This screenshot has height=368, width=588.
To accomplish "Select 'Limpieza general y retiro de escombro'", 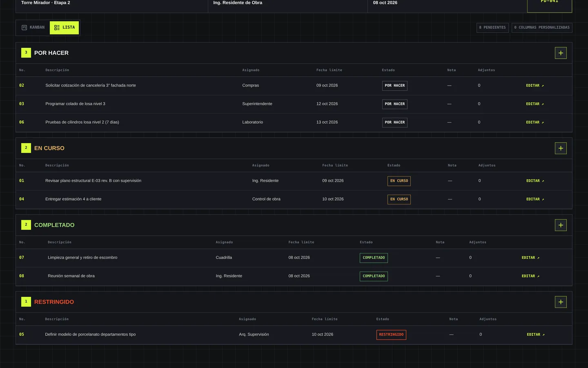I will pyautogui.click(x=82, y=258).
